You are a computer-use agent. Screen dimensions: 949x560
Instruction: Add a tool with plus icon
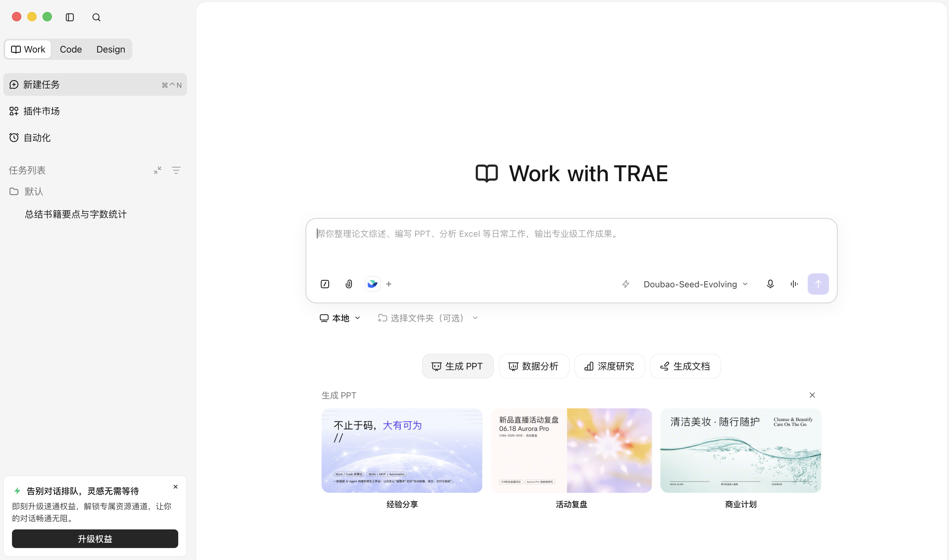[389, 284]
